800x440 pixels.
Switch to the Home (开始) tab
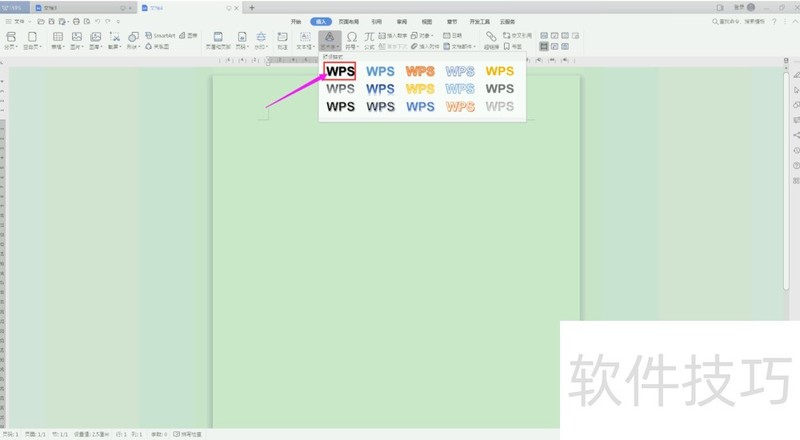296,21
